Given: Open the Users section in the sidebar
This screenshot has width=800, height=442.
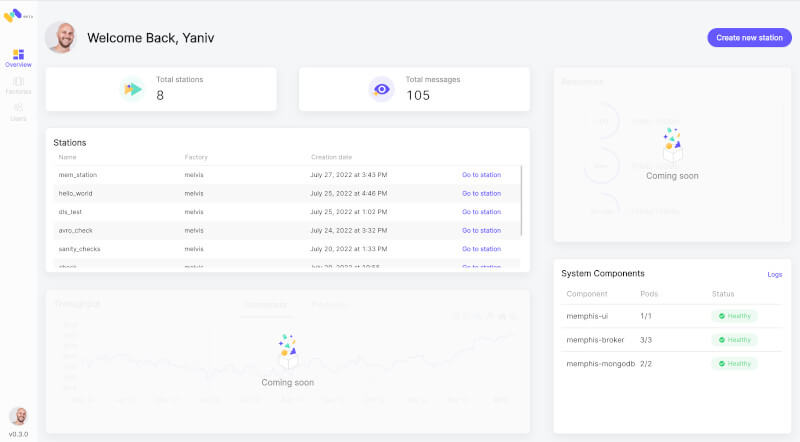Looking at the screenshot, I should click(18, 111).
